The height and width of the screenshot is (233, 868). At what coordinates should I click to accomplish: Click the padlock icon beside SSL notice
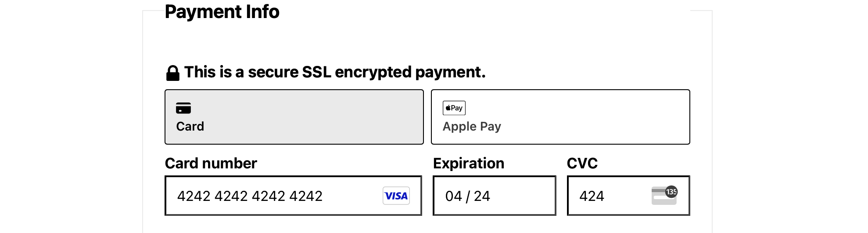(172, 73)
